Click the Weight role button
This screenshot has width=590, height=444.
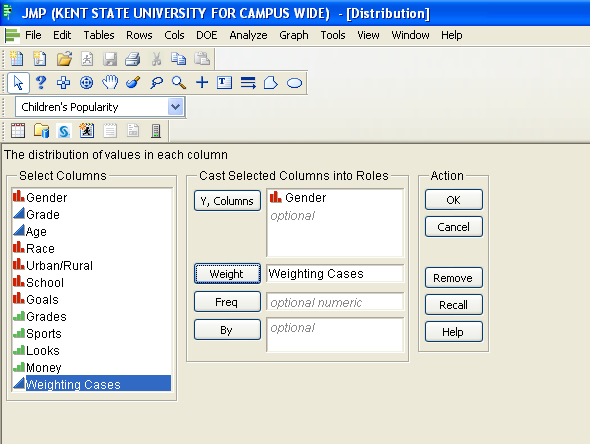pyautogui.click(x=227, y=274)
